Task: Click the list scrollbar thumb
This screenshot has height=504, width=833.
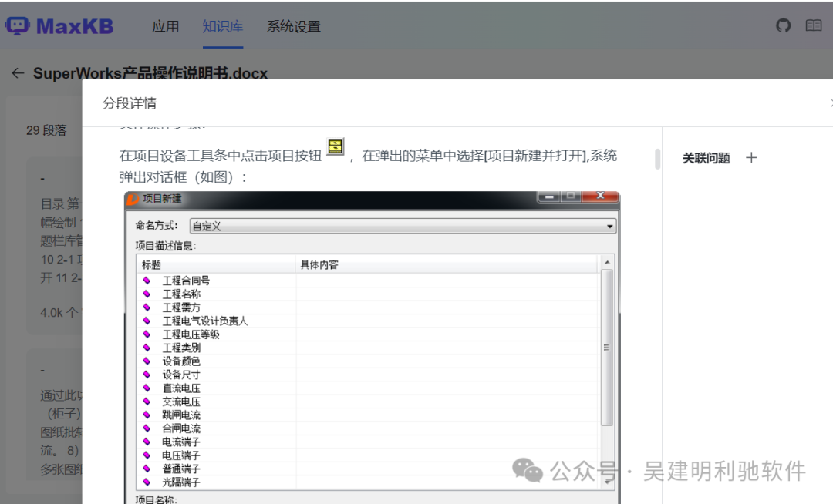Action: click(607, 348)
